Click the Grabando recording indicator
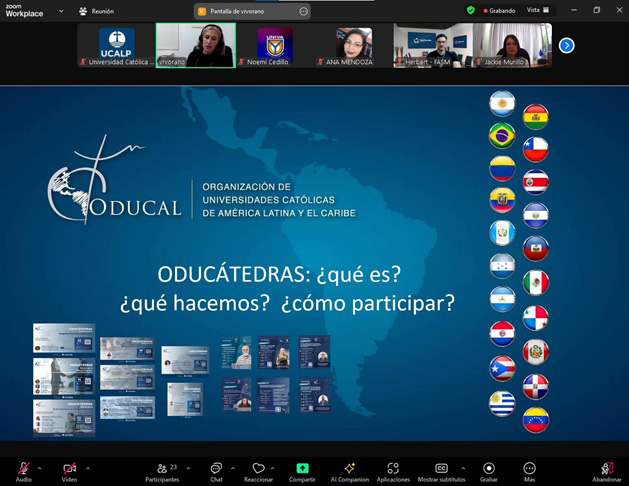This screenshot has width=629, height=486. 499,11
